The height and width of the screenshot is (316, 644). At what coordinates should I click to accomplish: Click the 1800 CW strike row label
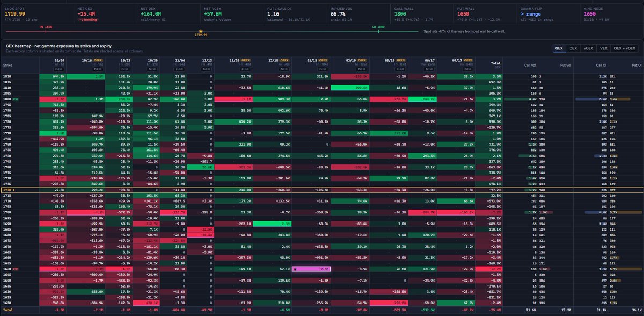11,100
